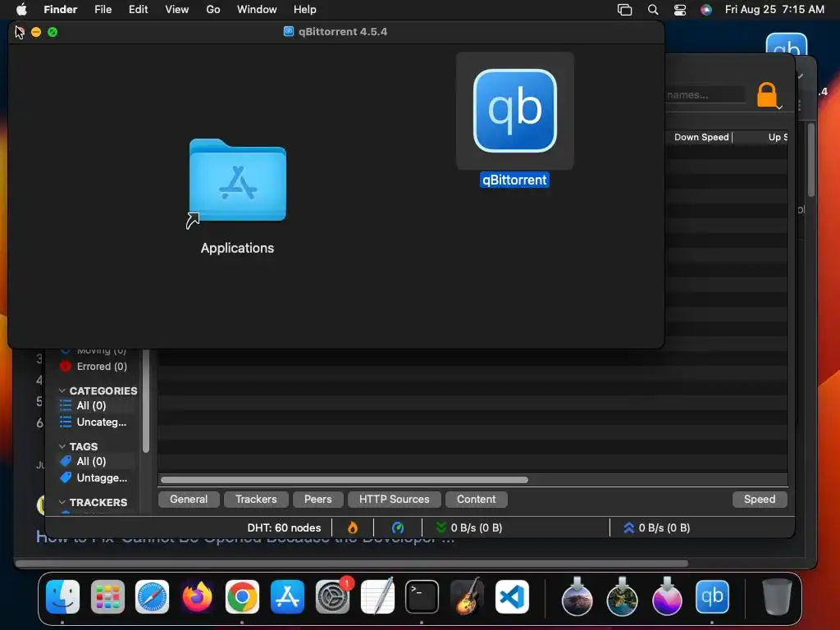Collapse the TRACKERS section
Screen dimensions: 840x630
pyautogui.click(x=62, y=502)
